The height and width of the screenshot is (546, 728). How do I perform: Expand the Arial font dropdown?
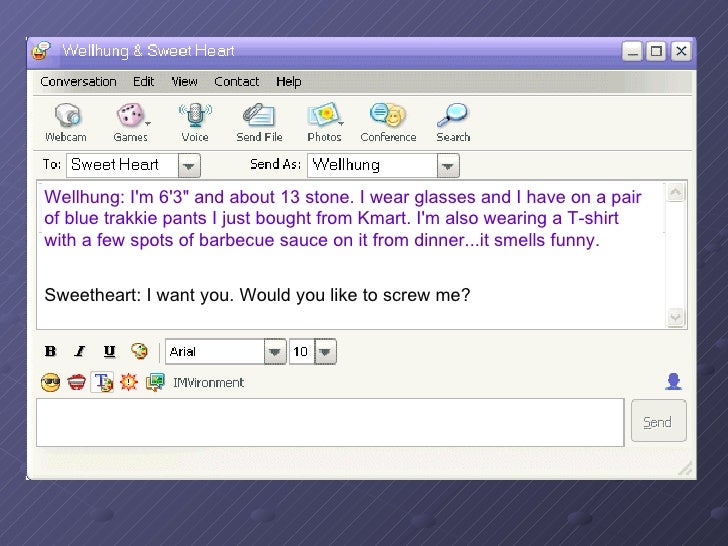tap(275, 351)
